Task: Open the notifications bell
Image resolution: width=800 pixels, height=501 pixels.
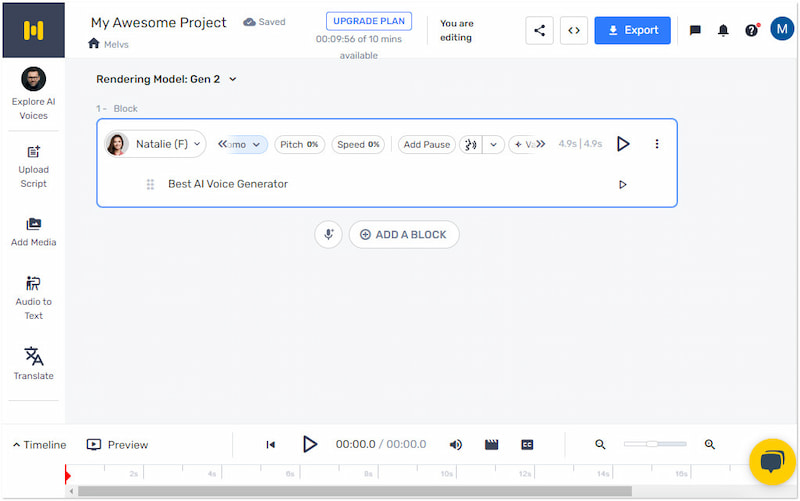Action: 723,31
